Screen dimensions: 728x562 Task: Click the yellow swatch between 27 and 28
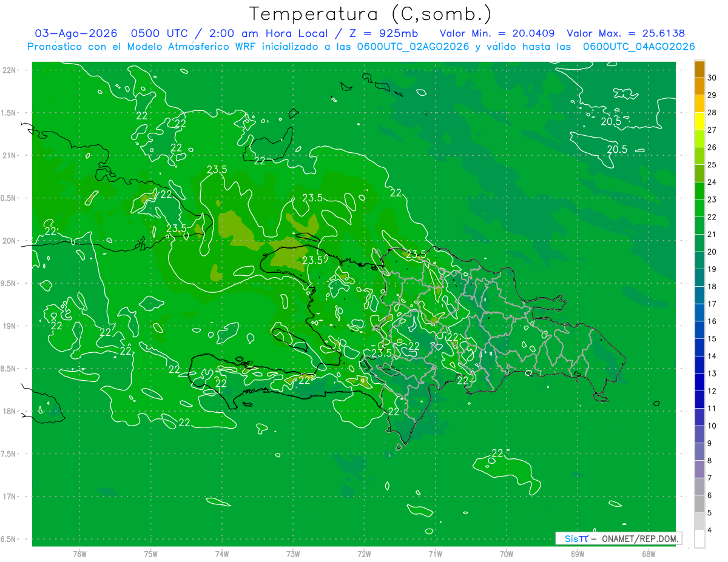click(699, 121)
